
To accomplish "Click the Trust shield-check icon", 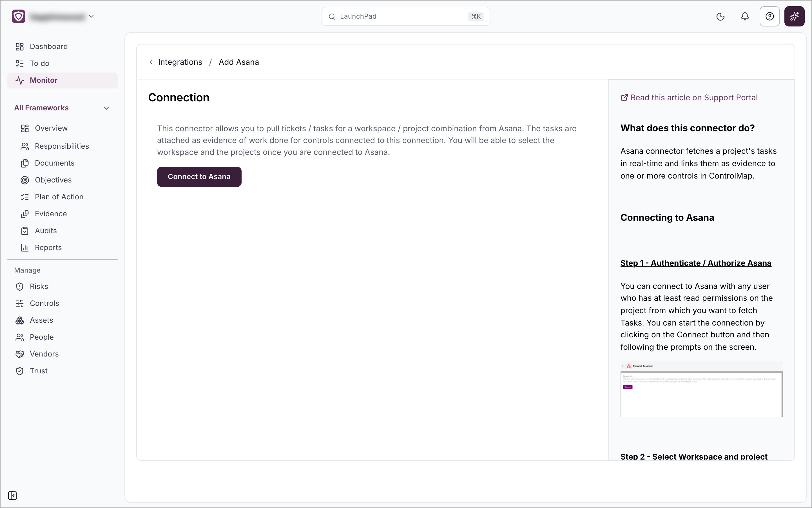I will (20, 371).
